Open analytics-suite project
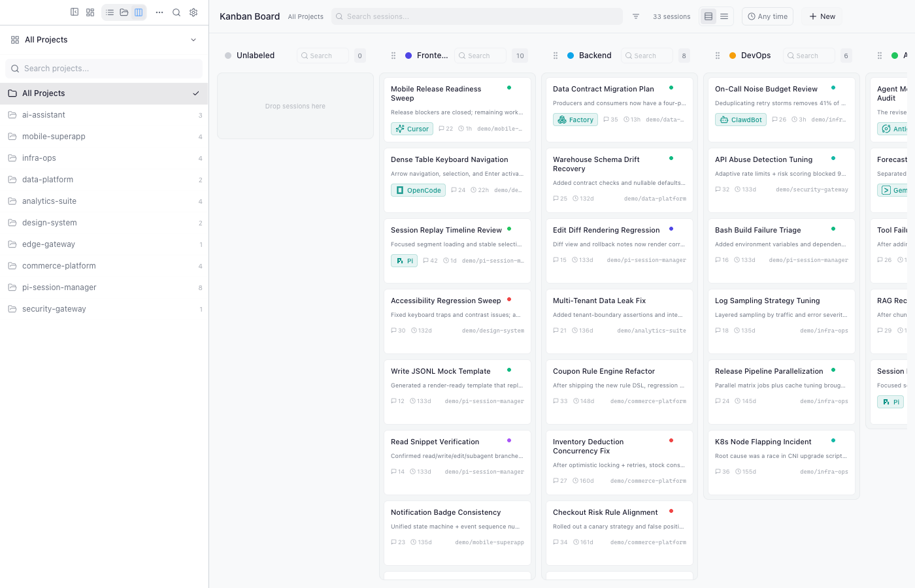The image size is (915, 588). tap(104, 201)
